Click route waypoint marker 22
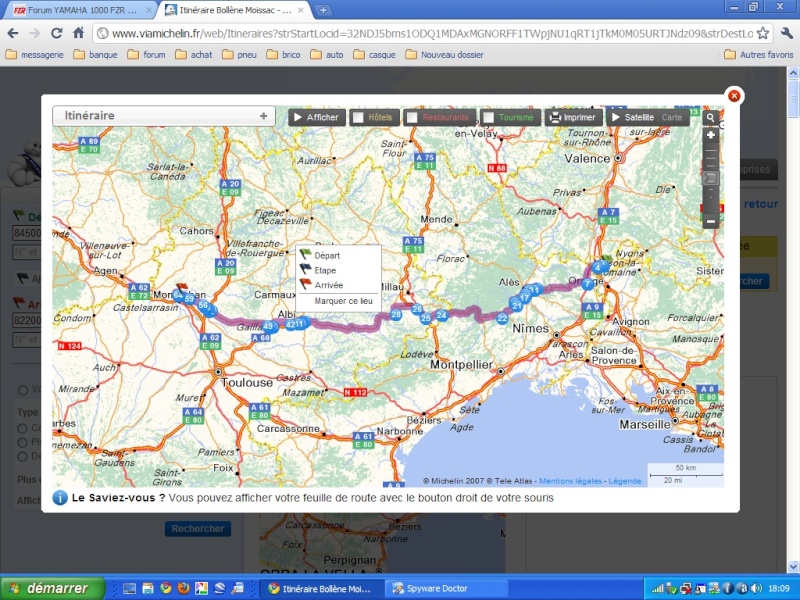Screen dimensions: 800x600 [x=502, y=318]
